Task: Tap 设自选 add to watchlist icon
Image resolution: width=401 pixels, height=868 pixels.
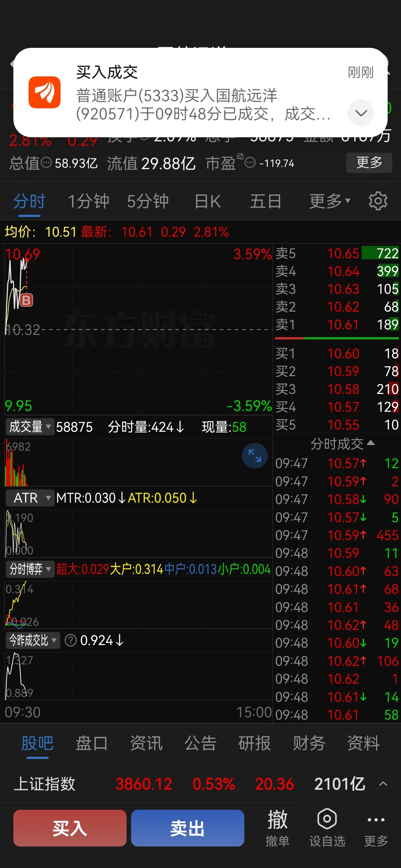Action: [x=327, y=828]
